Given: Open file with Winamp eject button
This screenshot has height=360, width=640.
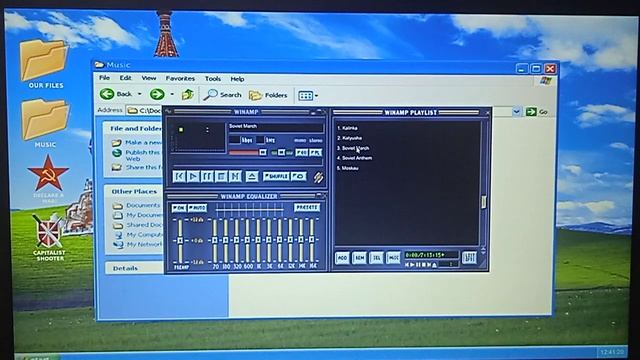Looking at the screenshot, I should (252, 176).
